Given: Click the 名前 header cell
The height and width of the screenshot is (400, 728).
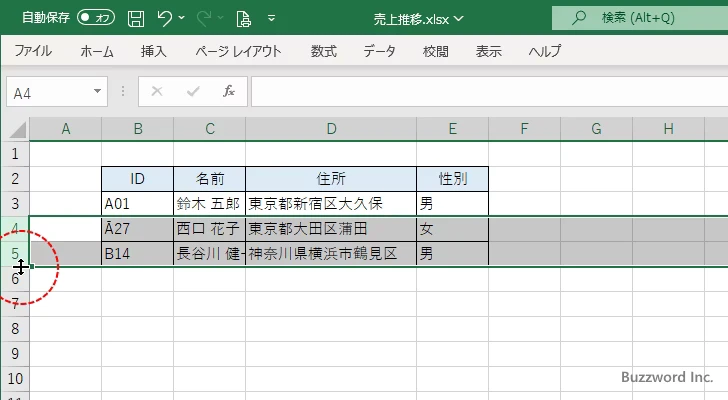Looking at the screenshot, I should (x=209, y=179).
